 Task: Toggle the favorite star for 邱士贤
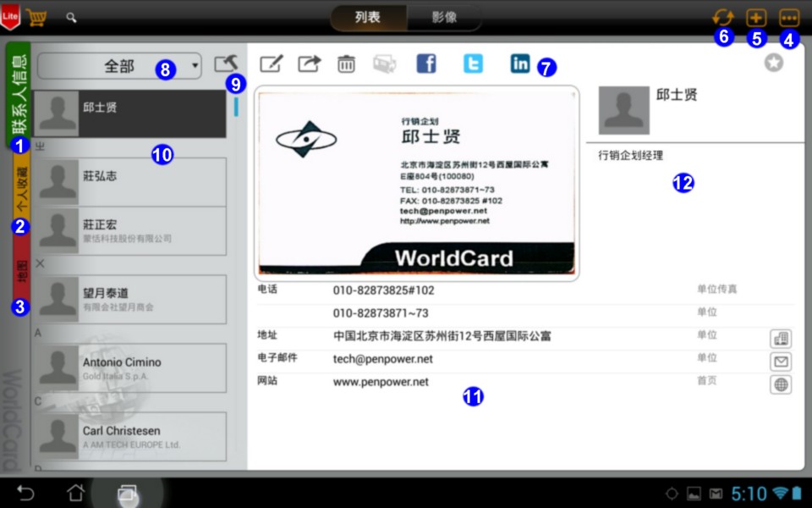click(x=773, y=63)
